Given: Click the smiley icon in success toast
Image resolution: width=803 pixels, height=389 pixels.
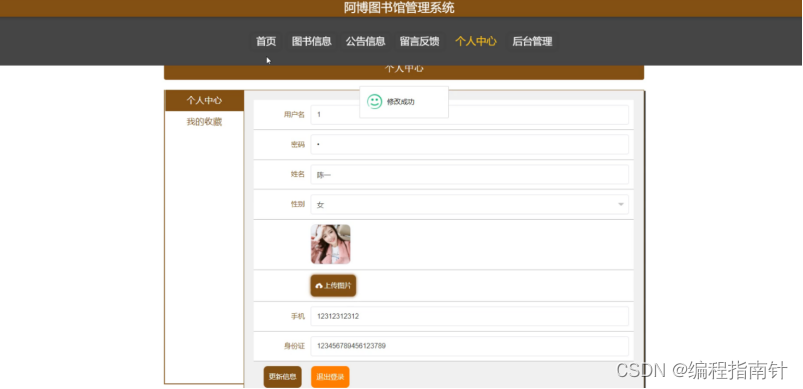Looking at the screenshot, I should (x=375, y=101).
